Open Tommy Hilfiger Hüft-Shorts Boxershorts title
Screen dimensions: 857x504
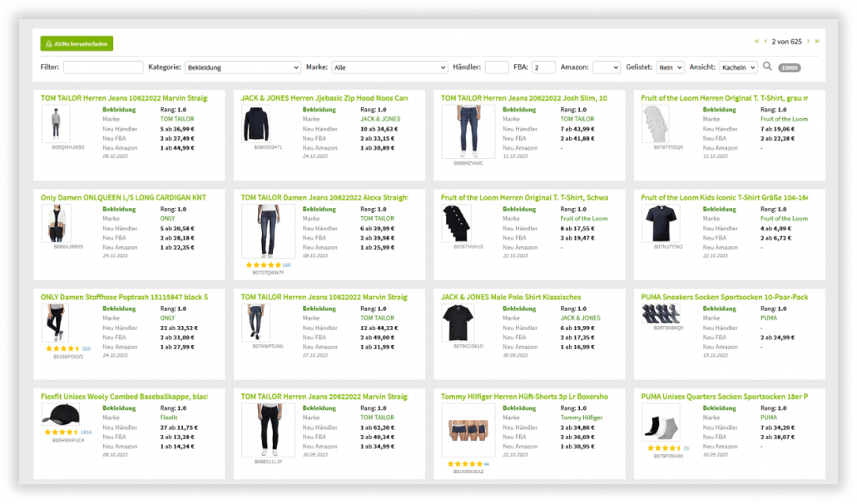pyautogui.click(x=524, y=397)
